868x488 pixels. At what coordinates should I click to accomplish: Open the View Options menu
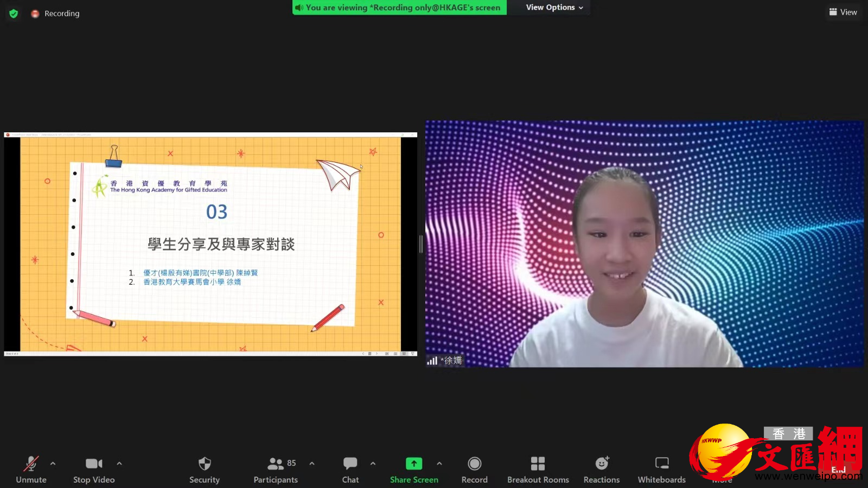(554, 8)
